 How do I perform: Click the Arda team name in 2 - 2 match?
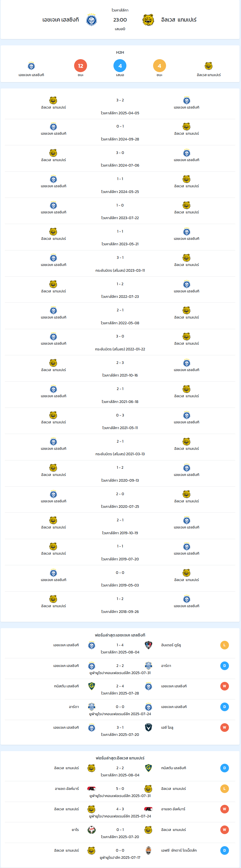[x=166, y=666]
